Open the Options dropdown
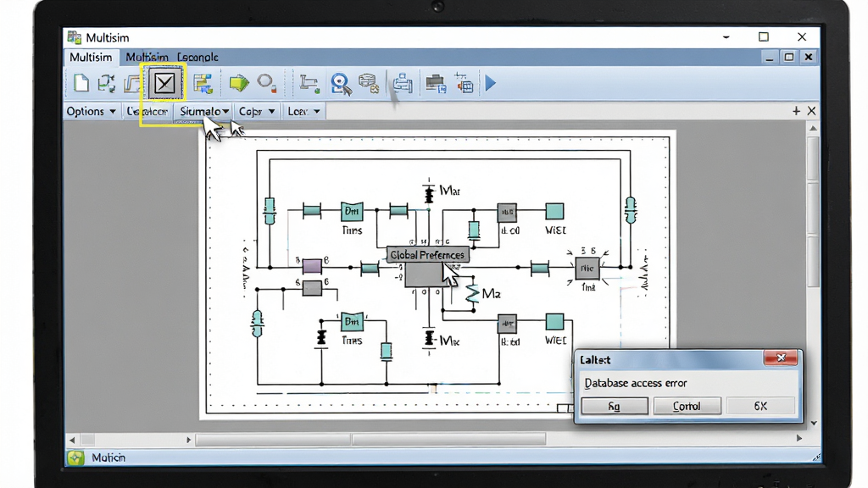 coord(91,111)
